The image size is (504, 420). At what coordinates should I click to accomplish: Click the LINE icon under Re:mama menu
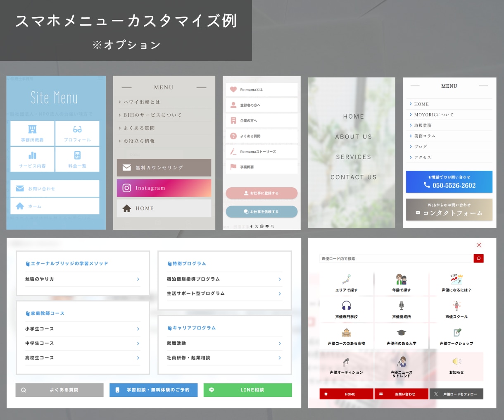[x=267, y=227]
